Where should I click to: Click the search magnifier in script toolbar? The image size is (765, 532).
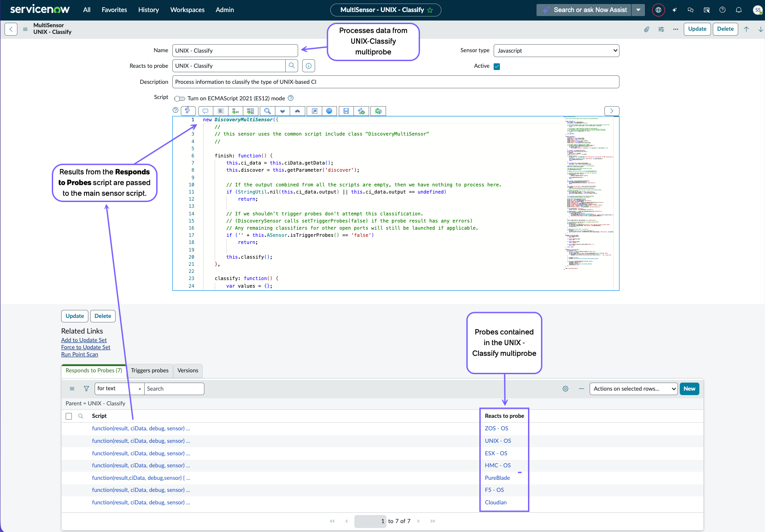267,111
